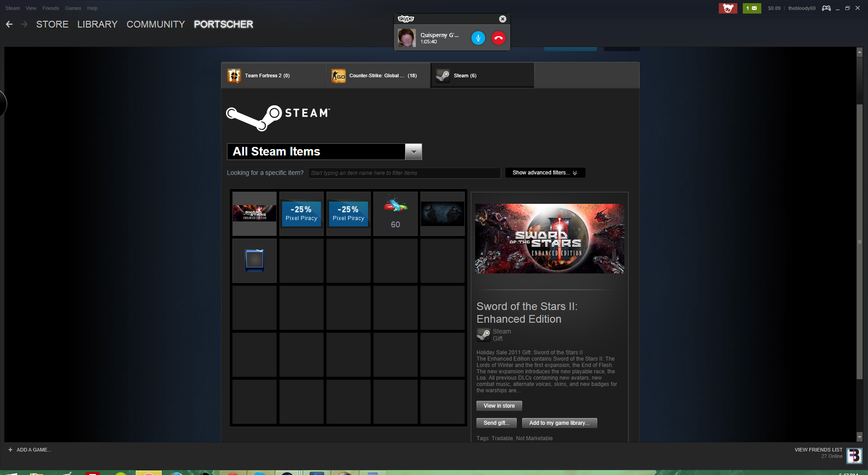This screenshot has height=475, width=868.
Task: Click ADD A GAME... link
Action: pyautogui.click(x=34, y=450)
